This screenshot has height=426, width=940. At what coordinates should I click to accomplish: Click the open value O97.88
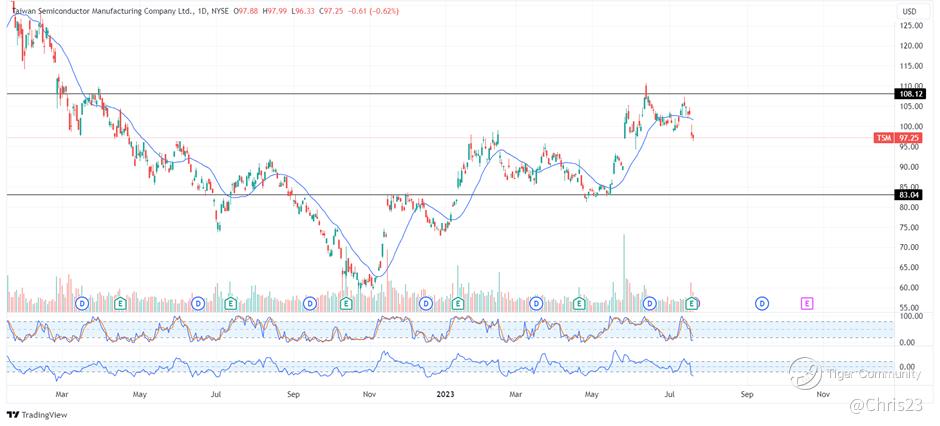[246, 11]
